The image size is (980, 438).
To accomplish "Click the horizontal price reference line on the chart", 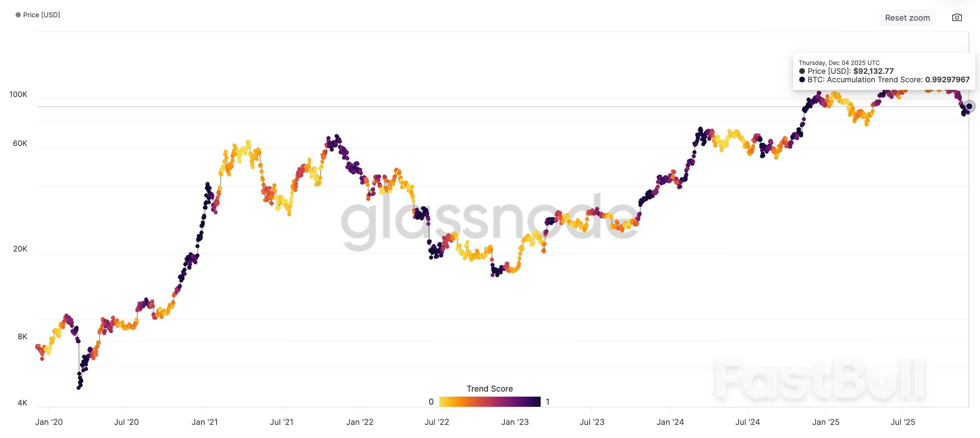I will pyautogui.click(x=506, y=106).
